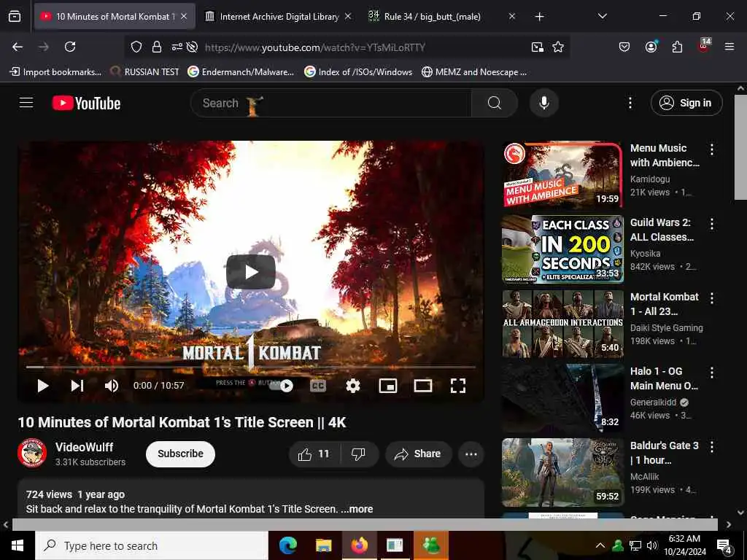Open the YouTube guide hamburger menu
Screen dimensions: 747x560
(x=26, y=103)
